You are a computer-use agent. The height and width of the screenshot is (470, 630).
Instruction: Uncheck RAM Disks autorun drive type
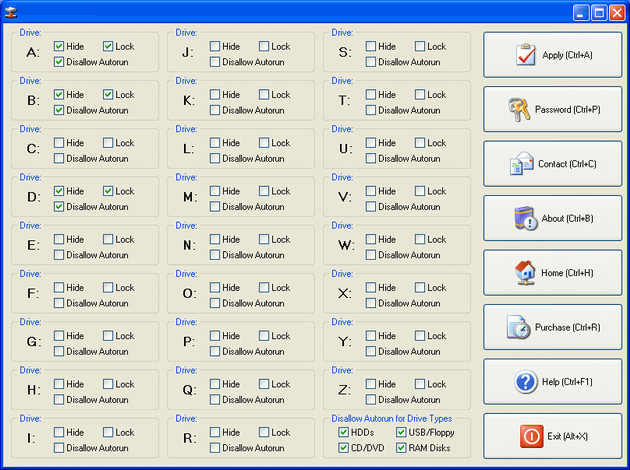click(x=401, y=448)
